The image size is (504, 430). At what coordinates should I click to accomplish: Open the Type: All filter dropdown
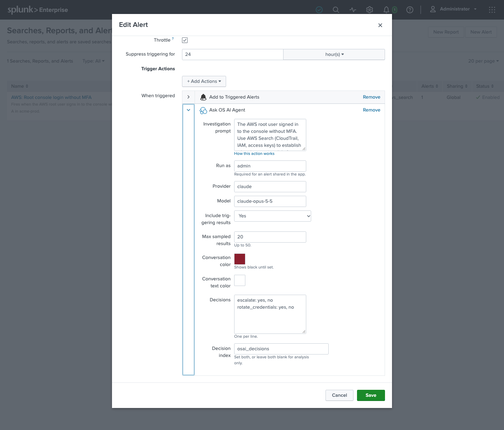click(x=93, y=61)
